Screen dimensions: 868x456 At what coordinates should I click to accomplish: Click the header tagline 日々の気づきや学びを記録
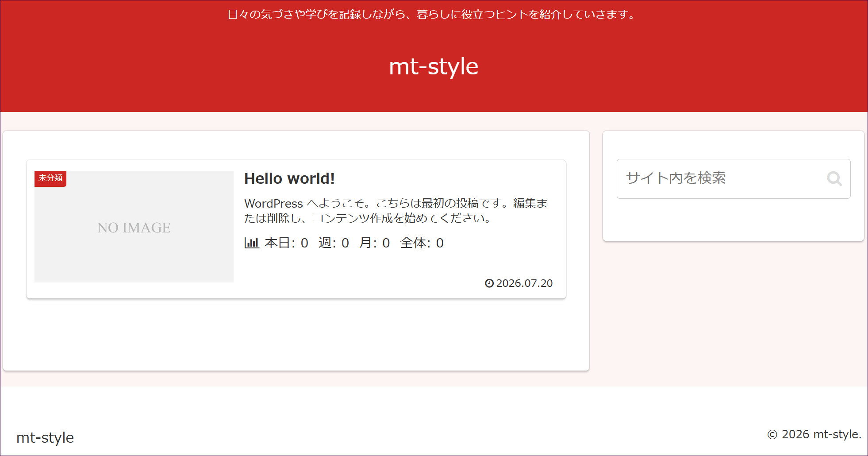click(431, 15)
